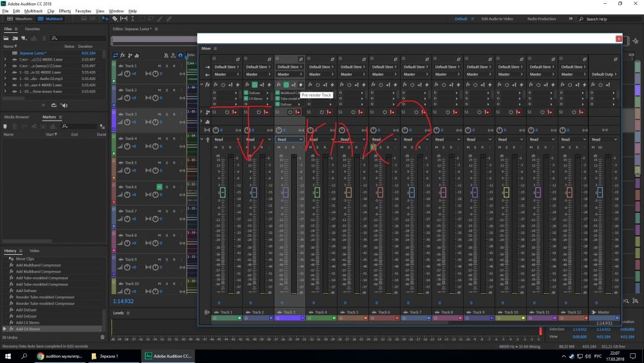
Task: Open the Effects menu
Action: coord(65,11)
